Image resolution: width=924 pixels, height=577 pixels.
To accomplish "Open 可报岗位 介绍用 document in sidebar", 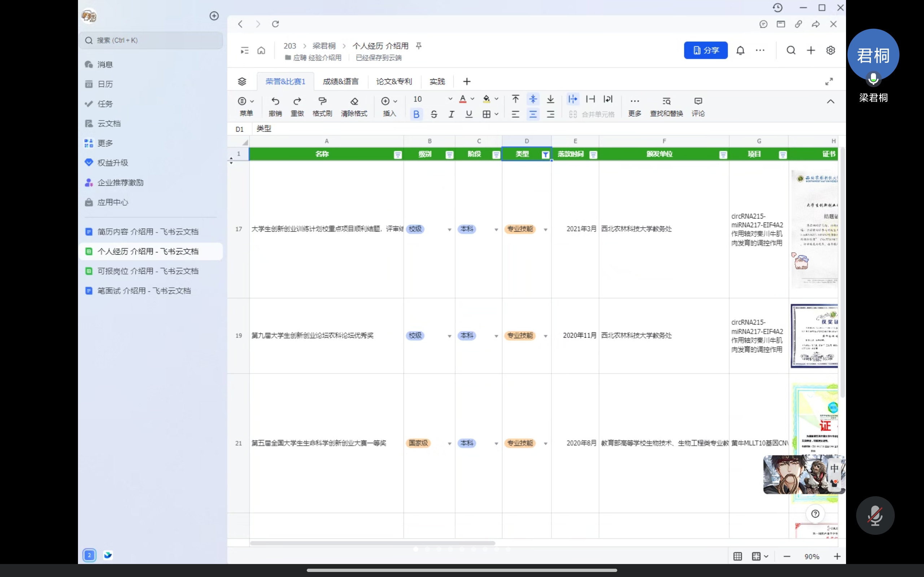I will 148,271.
